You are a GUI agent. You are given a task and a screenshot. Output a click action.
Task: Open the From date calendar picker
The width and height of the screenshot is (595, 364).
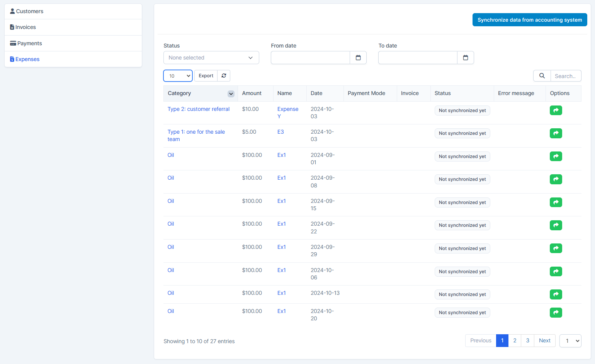(x=358, y=58)
